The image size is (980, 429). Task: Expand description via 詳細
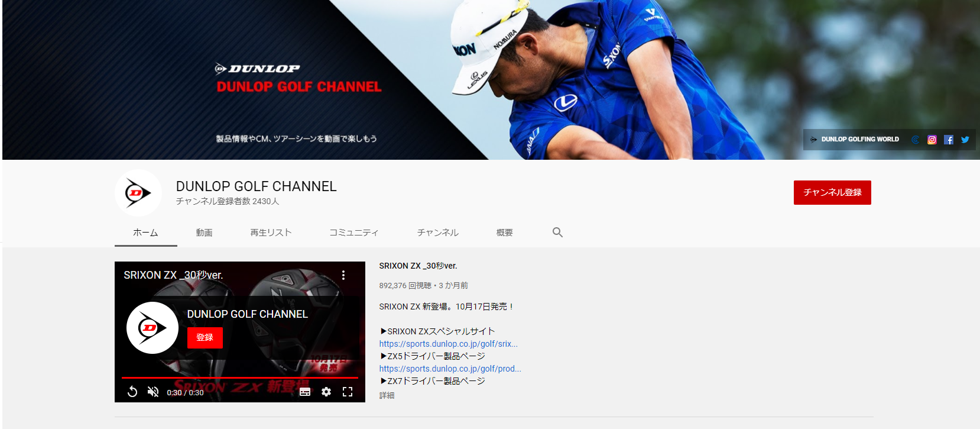387,395
